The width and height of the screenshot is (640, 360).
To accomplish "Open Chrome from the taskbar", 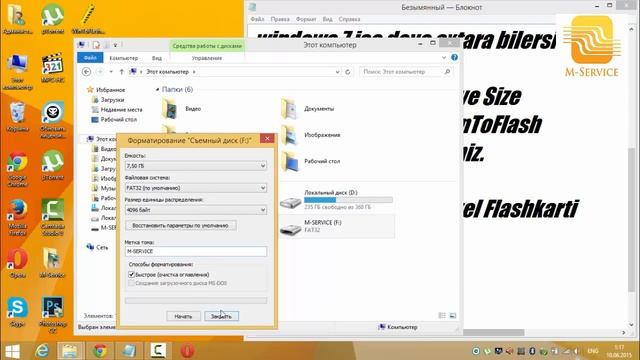I will click(100, 351).
